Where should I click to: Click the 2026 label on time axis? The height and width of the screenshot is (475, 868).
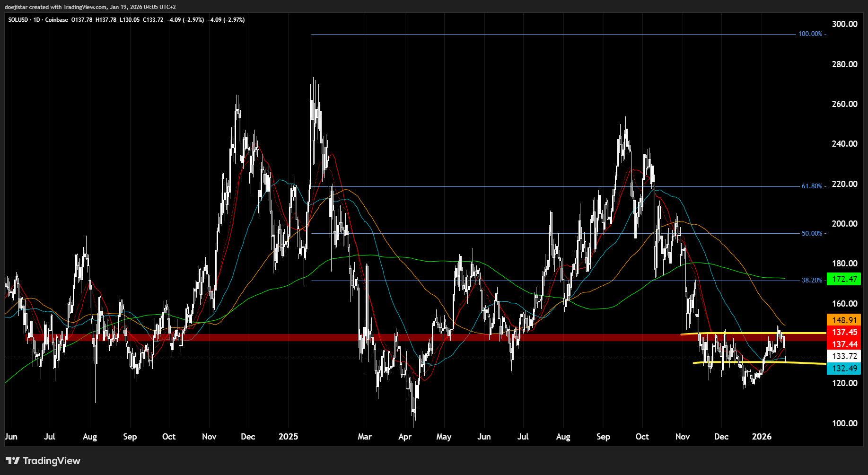pos(762,437)
